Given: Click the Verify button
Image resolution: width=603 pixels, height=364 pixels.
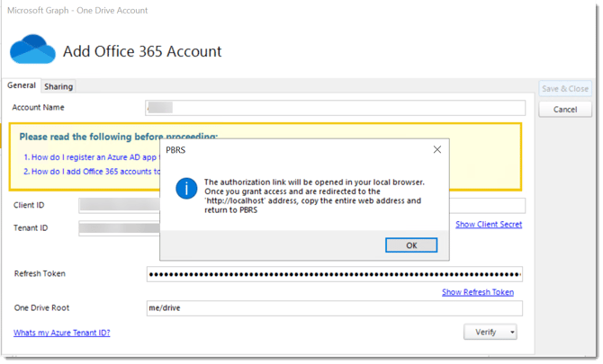Looking at the screenshot, I should point(486,333).
